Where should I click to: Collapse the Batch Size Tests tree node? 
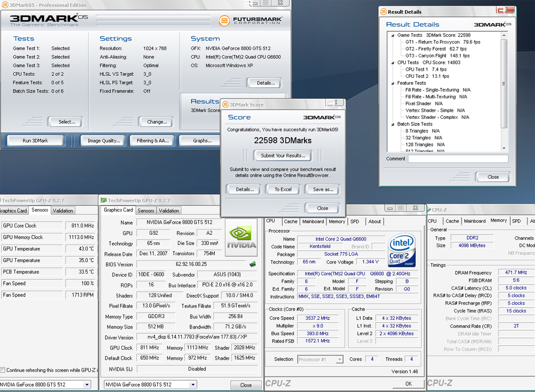click(393, 124)
